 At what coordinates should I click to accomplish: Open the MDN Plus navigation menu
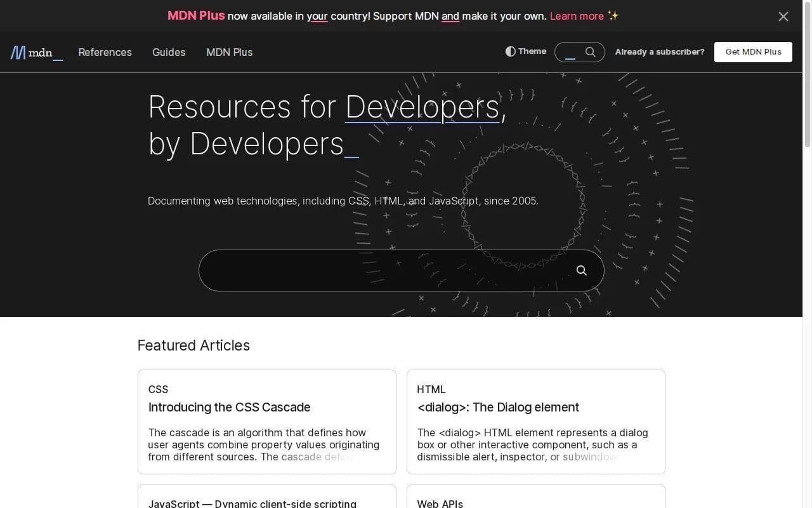click(229, 52)
